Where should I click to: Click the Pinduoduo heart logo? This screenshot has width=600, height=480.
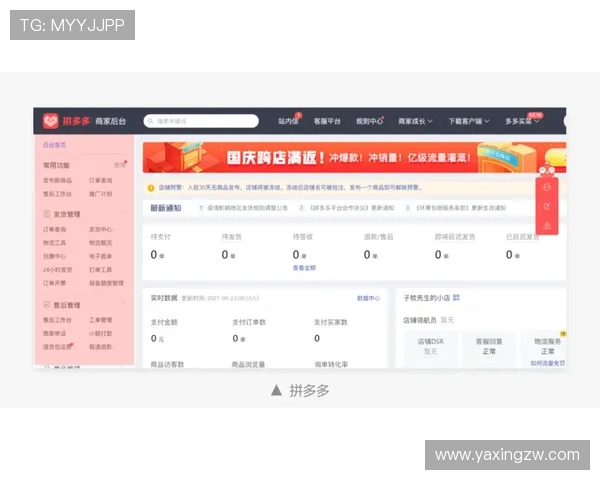coord(51,121)
